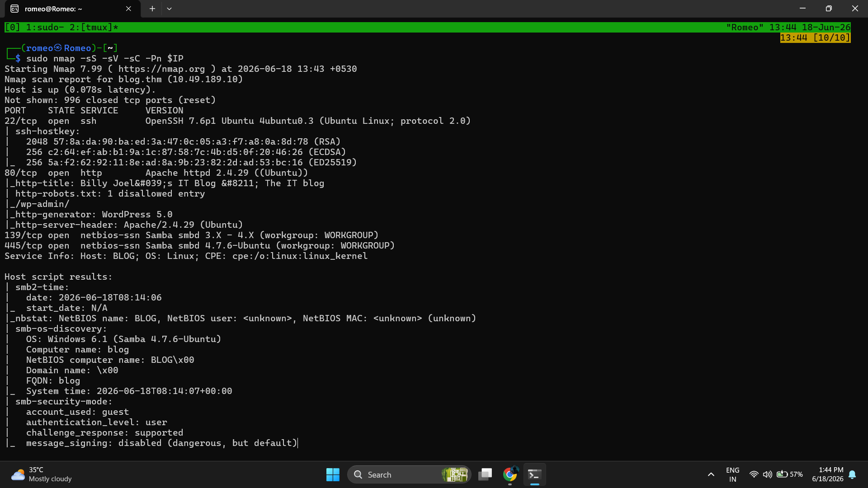Open the clock and calendar at 1:44 PM
Screen dimensions: 868x488
(x=828, y=474)
